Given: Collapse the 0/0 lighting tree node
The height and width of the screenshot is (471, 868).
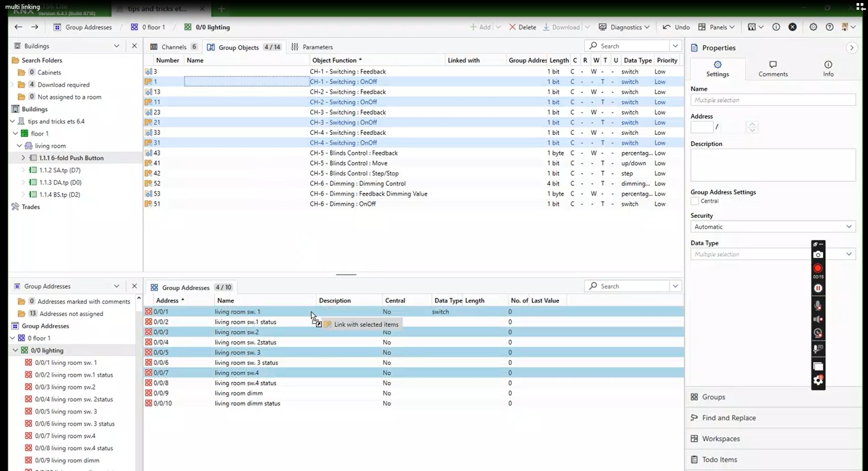Looking at the screenshot, I should [16, 350].
